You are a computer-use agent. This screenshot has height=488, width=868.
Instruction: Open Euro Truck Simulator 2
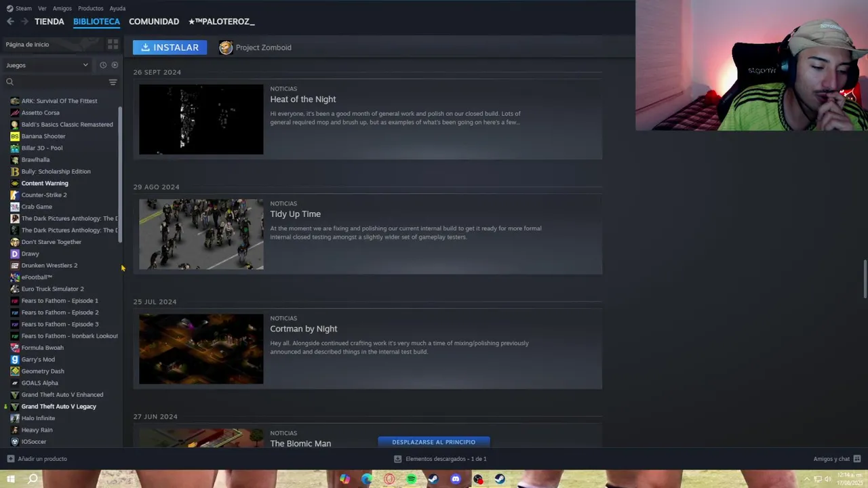pos(52,289)
